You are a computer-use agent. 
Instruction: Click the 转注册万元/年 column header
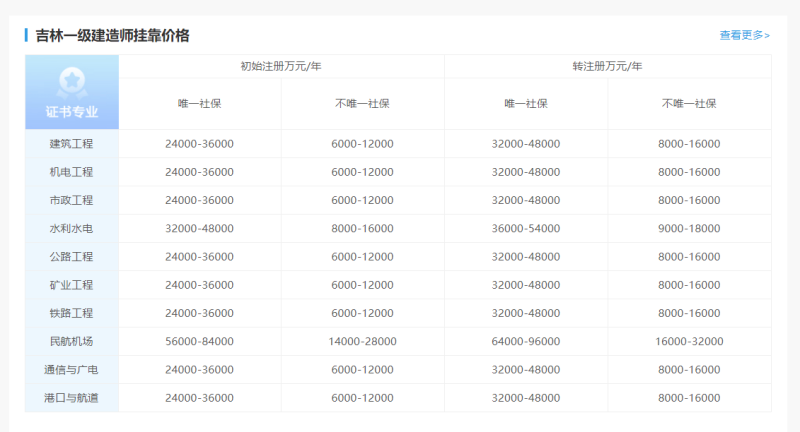[607, 66]
